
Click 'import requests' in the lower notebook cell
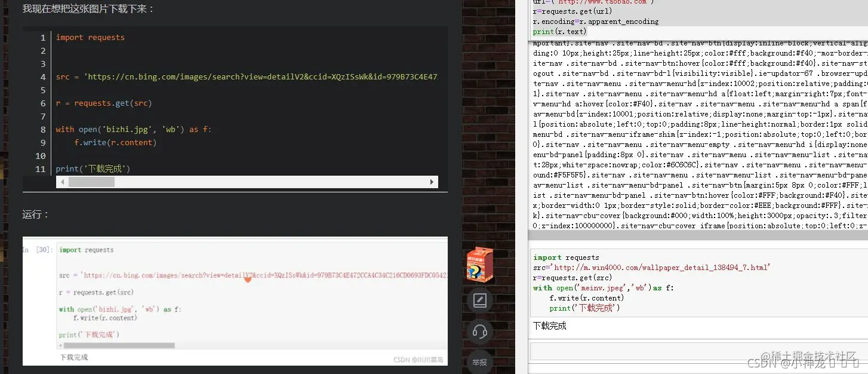566,257
